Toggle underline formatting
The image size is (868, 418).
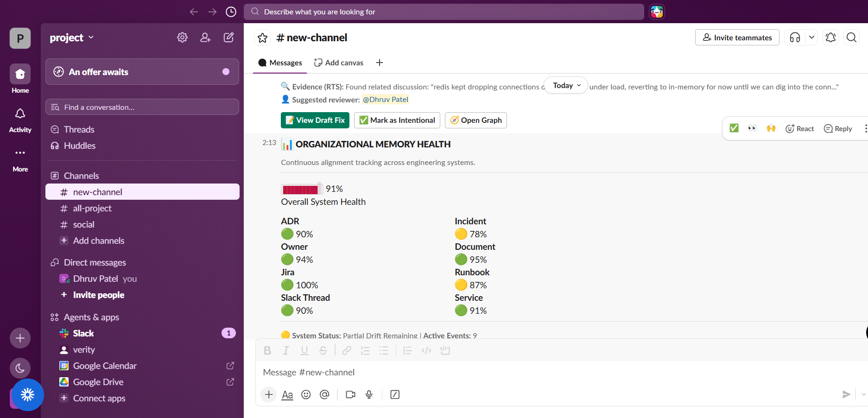(x=304, y=350)
